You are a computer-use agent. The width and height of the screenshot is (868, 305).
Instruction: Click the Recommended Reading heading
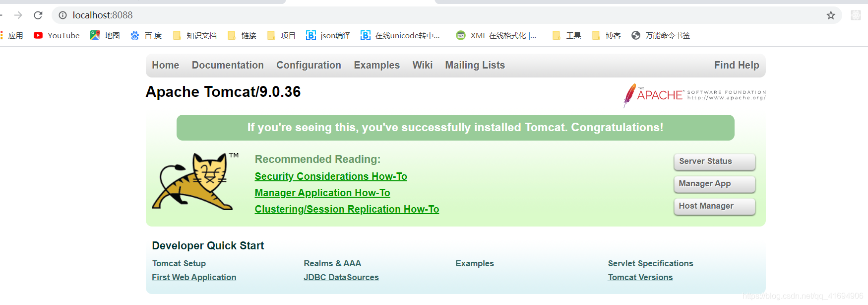pos(317,159)
